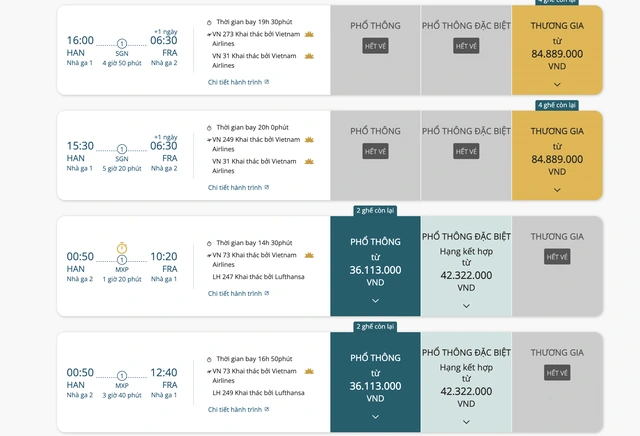
Task: Click the orange stopwatch icon above MXP
Action: 122,248
